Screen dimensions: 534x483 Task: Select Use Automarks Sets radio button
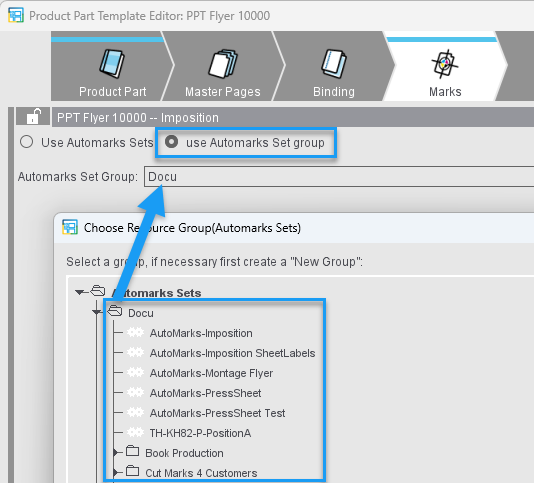click(27, 142)
